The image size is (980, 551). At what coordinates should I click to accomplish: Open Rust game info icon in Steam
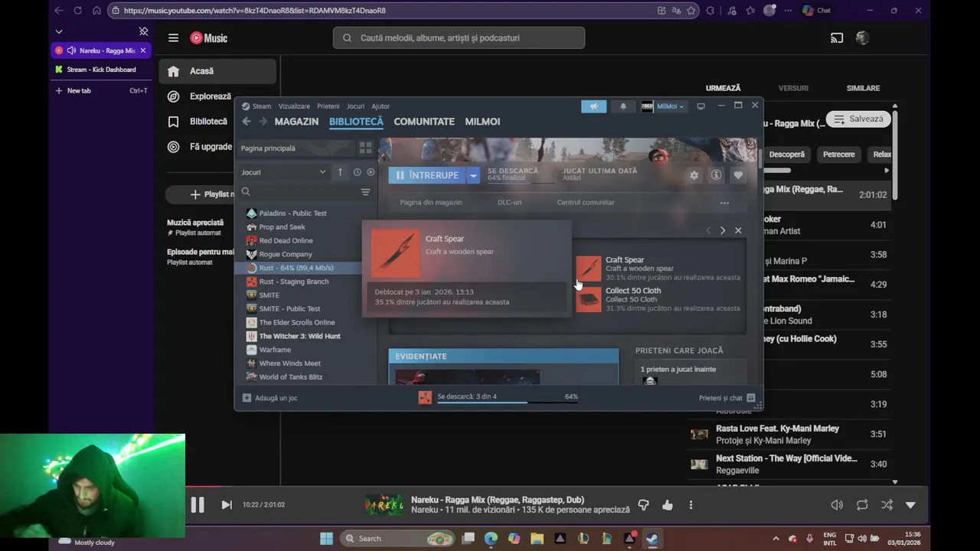(x=716, y=175)
